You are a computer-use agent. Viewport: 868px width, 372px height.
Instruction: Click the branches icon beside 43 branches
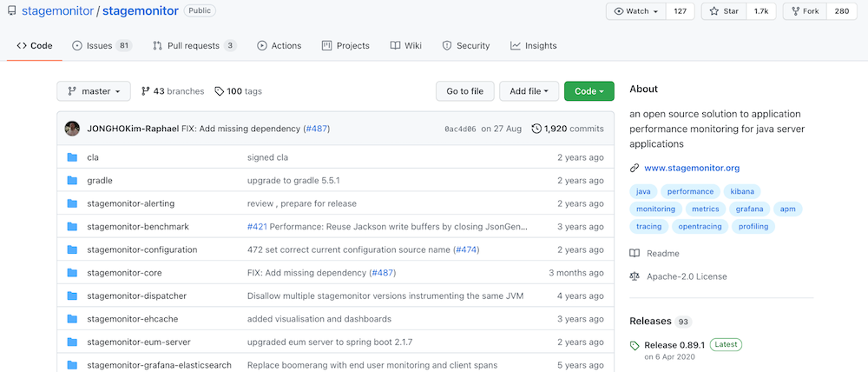[x=145, y=91]
